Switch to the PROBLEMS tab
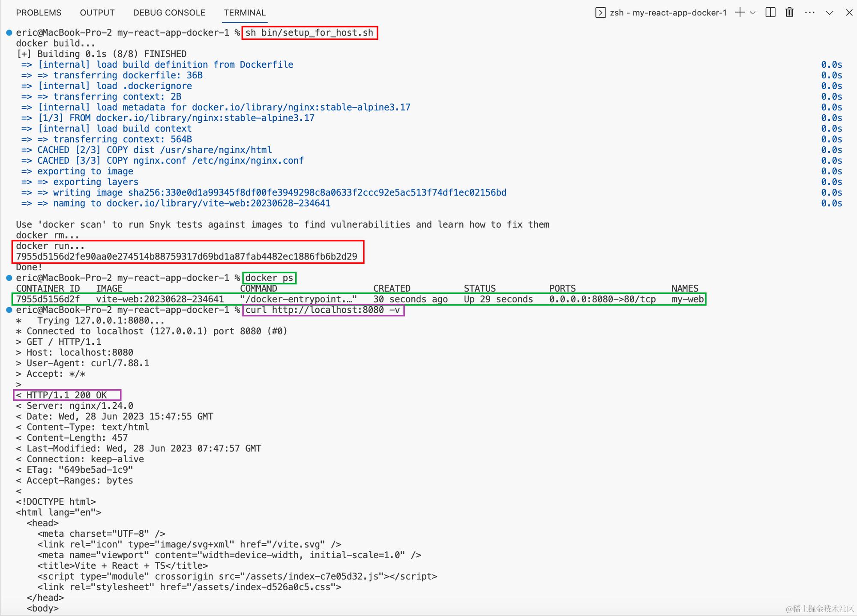 pyautogui.click(x=39, y=13)
